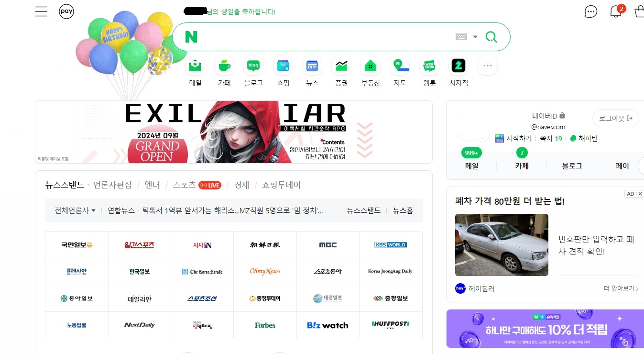Image resolution: width=644 pixels, height=354 pixels.
Task: Open the EXILIAR game banner ad
Action: point(234,132)
